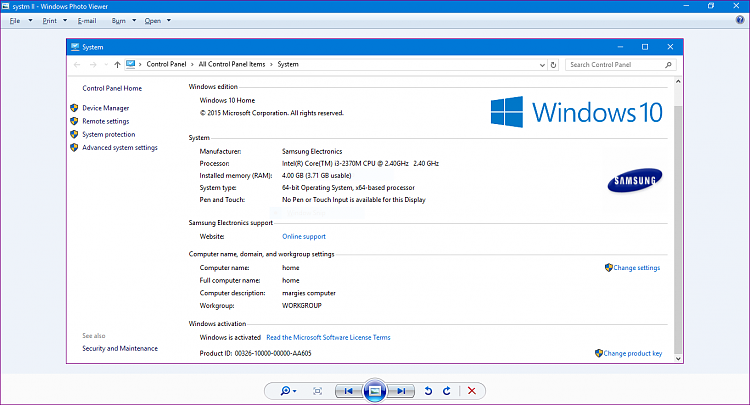The image size is (750, 405).
Task: Open the Advanced system settings link
Action: (x=120, y=148)
